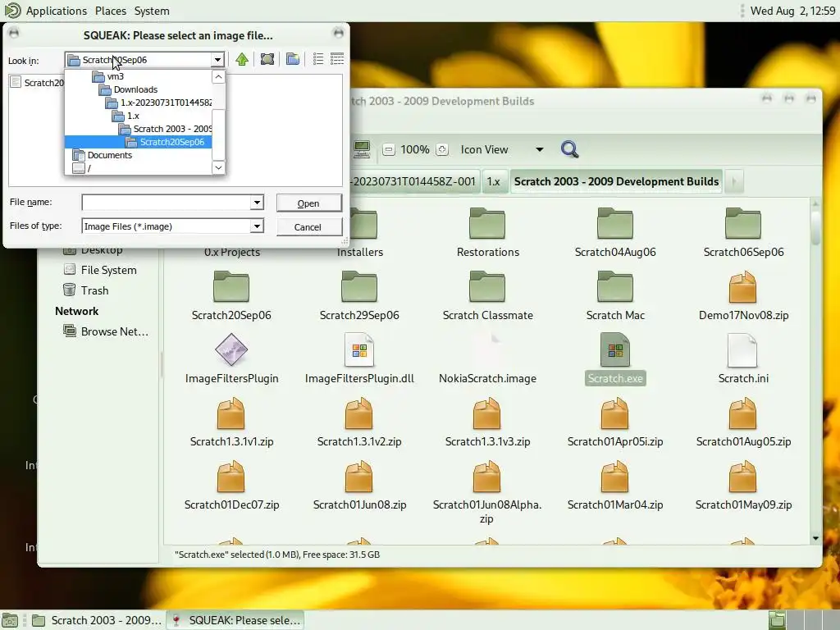This screenshot has width=840, height=630.
Task: Switch dialog to details view icon
Action: coord(337,59)
